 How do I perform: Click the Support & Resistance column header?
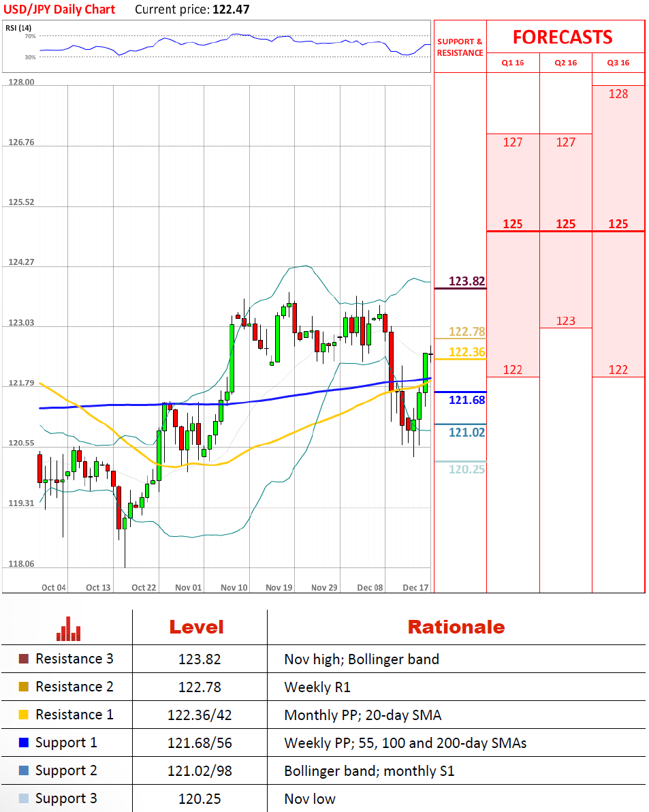tap(460, 47)
